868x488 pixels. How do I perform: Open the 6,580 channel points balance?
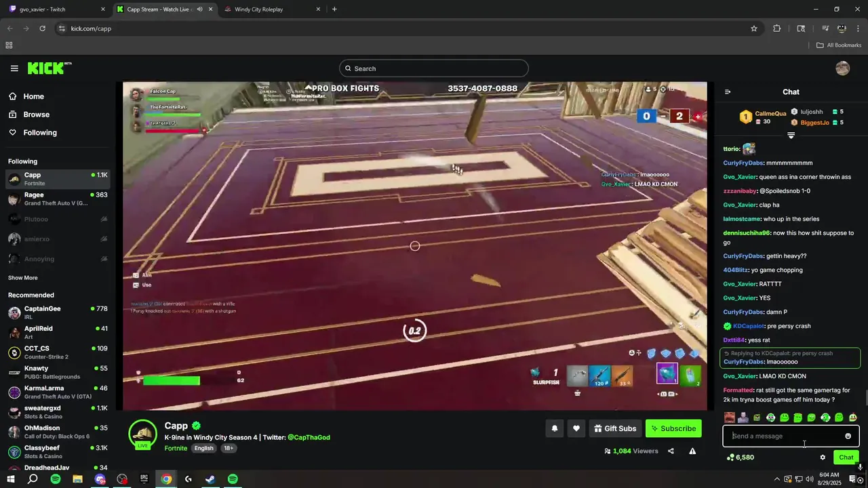(740, 457)
